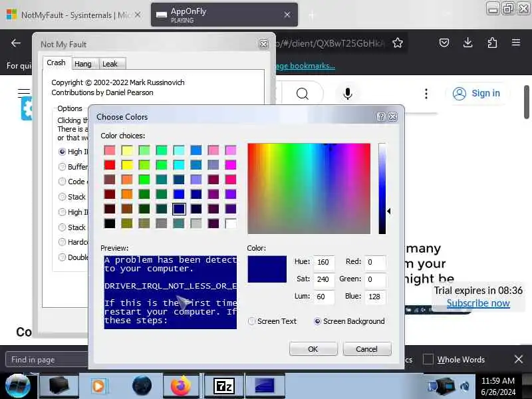Pick the white color swatch
Image resolution: width=532 pixels, height=399 pixels.
(x=230, y=223)
